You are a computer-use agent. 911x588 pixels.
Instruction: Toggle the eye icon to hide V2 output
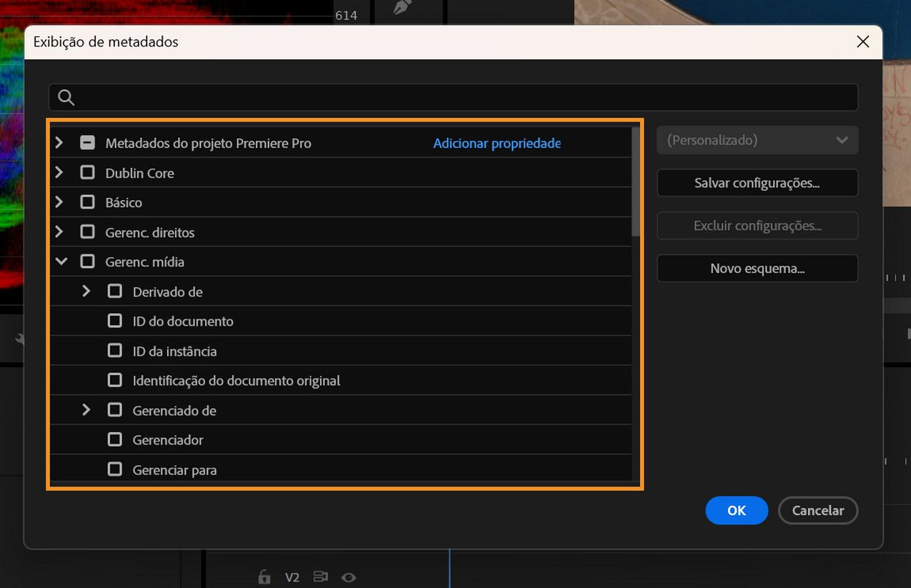[349, 577]
